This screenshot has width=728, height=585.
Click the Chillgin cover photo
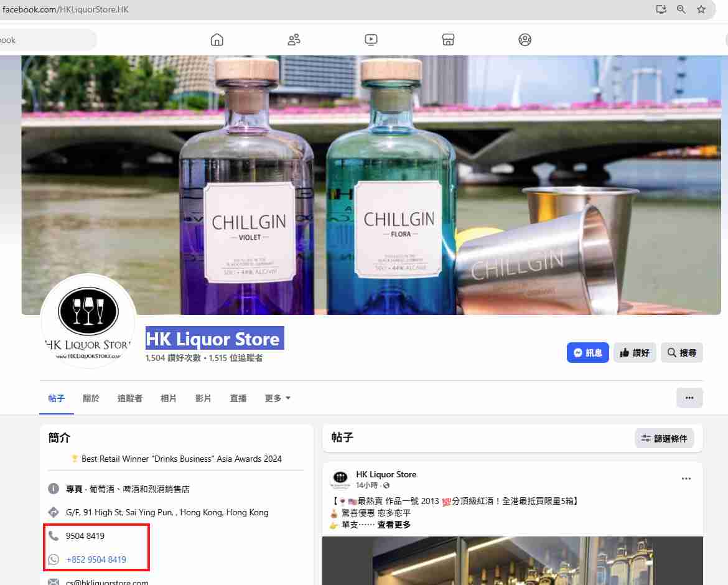tap(371, 185)
